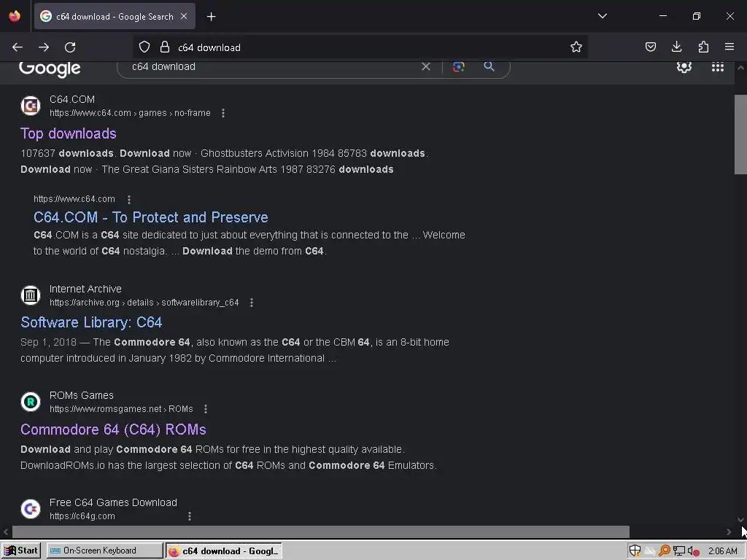The height and width of the screenshot is (560, 747).
Task: Click the Google search magnifier icon
Action: [489, 66]
